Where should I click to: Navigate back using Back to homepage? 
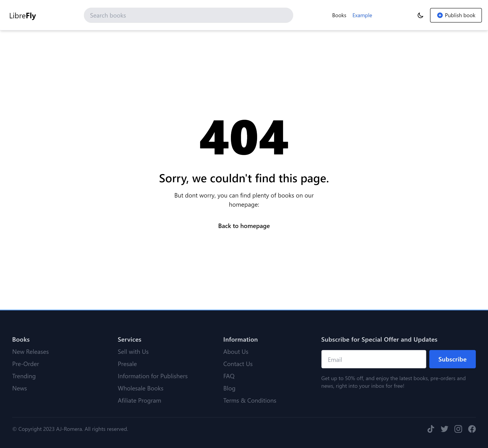[244, 226]
